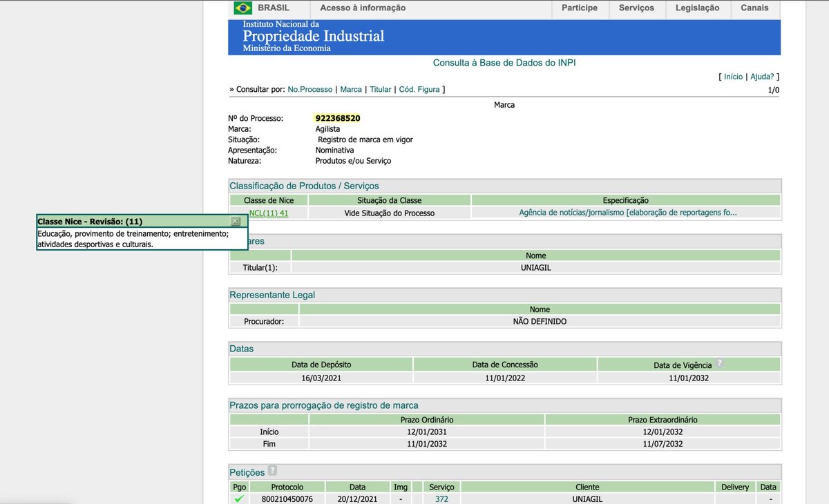
Task: Click the Brazil flag icon
Action: pos(242,8)
